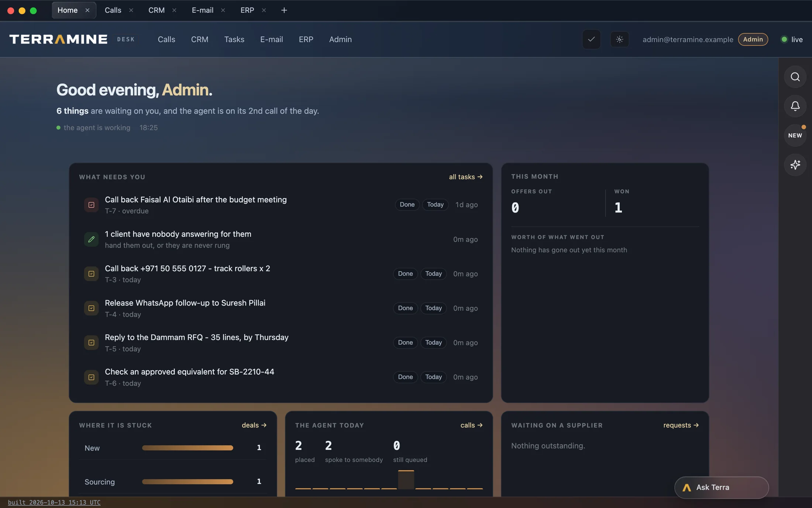Open the search icon in right sidebar
The image size is (812, 508).
(795, 77)
